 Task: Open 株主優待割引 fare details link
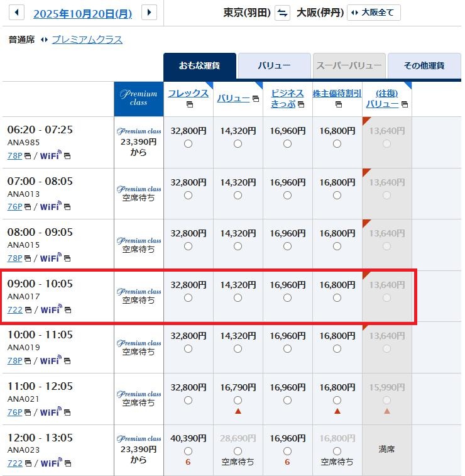click(x=337, y=93)
